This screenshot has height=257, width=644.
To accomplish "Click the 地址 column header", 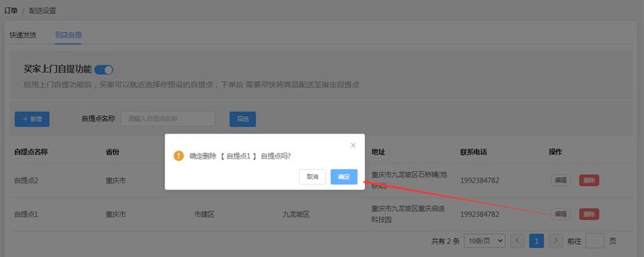I will 378,152.
